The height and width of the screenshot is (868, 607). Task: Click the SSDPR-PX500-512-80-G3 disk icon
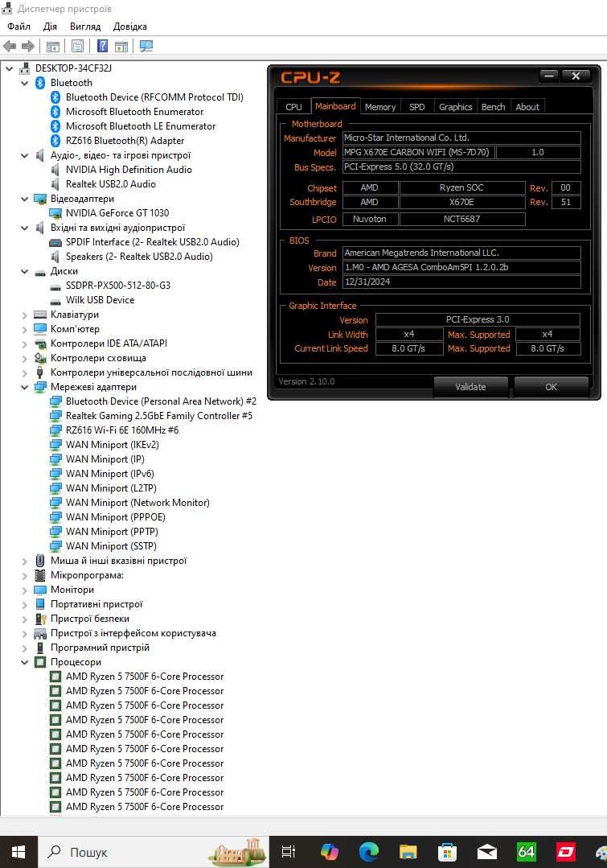[x=55, y=286]
